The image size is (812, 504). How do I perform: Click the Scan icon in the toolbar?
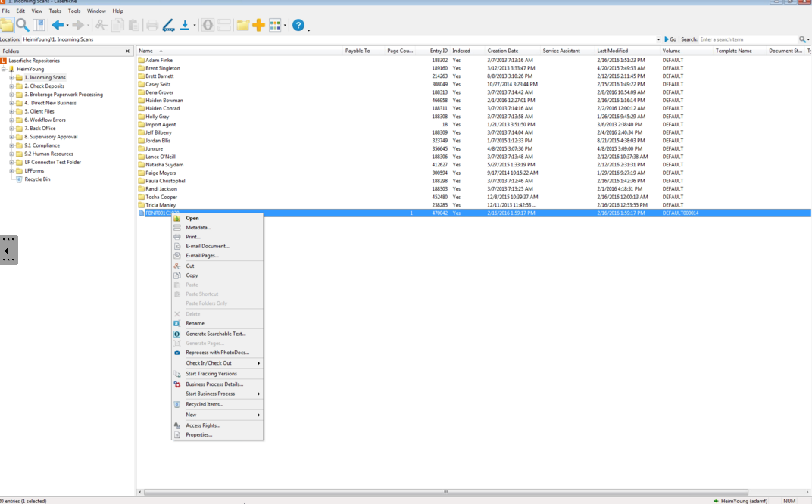(168, 26)
